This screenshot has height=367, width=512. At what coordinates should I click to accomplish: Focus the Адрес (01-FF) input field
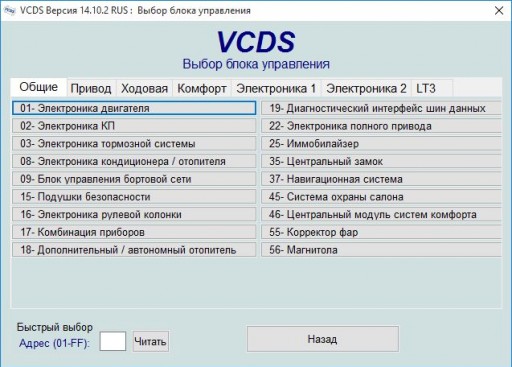(x=113, y=341)
